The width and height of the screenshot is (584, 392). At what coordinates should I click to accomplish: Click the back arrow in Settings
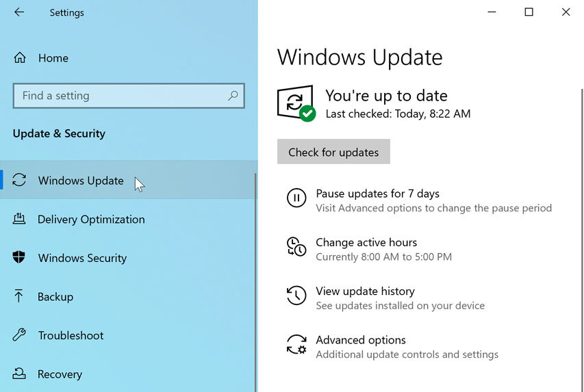(19, 12)
